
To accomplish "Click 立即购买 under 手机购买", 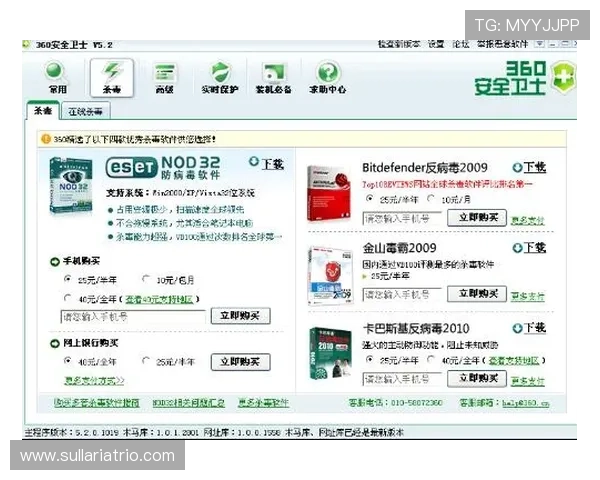I will (x=240, y=316).
